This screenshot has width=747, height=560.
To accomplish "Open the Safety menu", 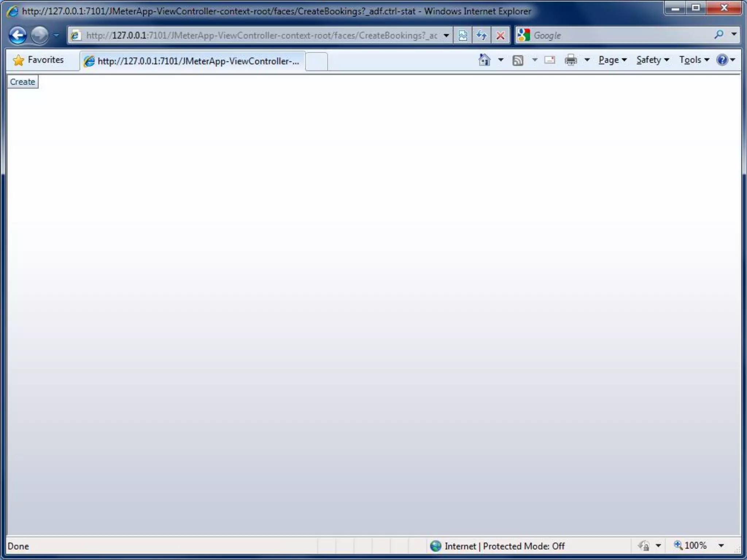I will pos(652,60).
